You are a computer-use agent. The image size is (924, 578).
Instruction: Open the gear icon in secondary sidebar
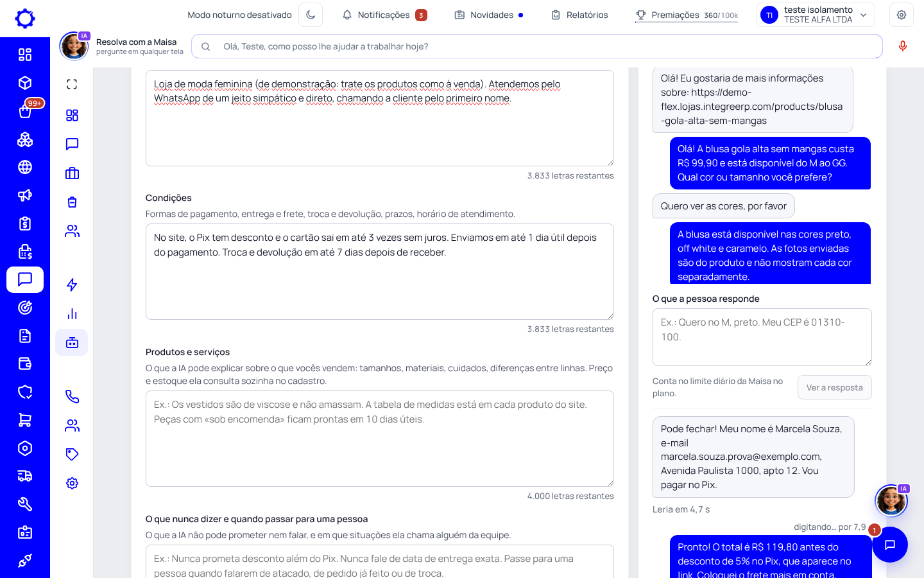pyautogui.click(x=72, y=483)
